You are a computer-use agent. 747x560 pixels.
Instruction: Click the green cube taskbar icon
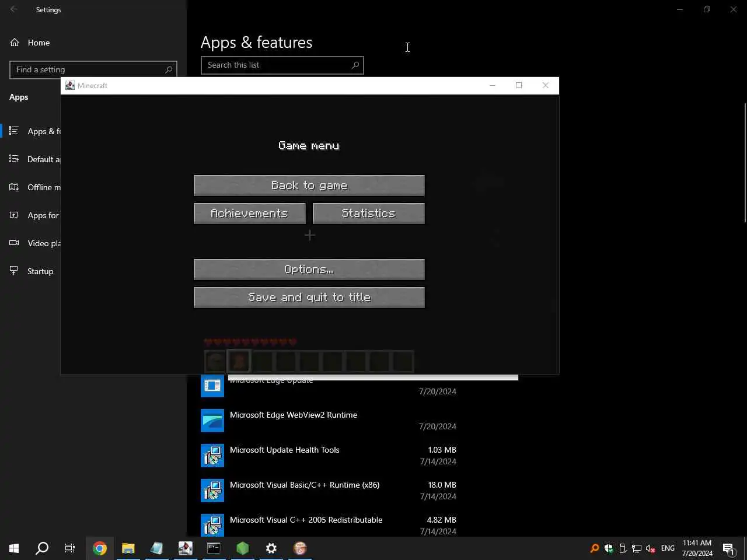pyautogui.click(x=242, y=548)
